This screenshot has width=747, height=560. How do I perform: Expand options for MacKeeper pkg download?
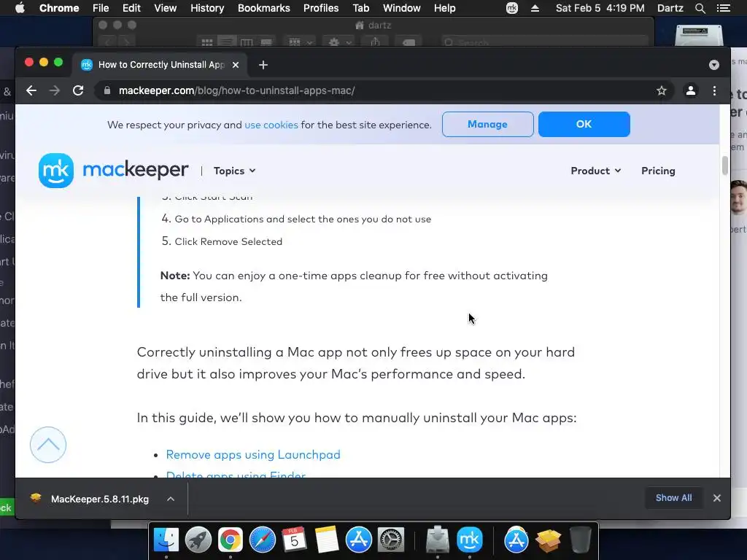click(x=171, y=499)
